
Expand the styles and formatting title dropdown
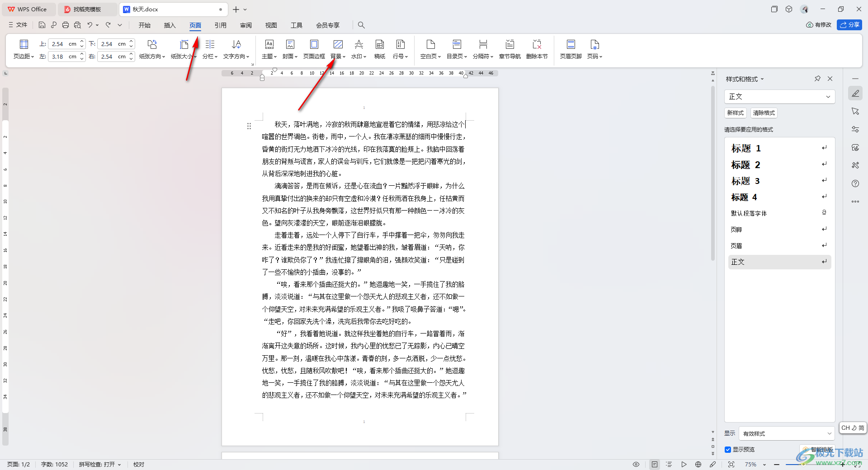click(x=762, y=79)
